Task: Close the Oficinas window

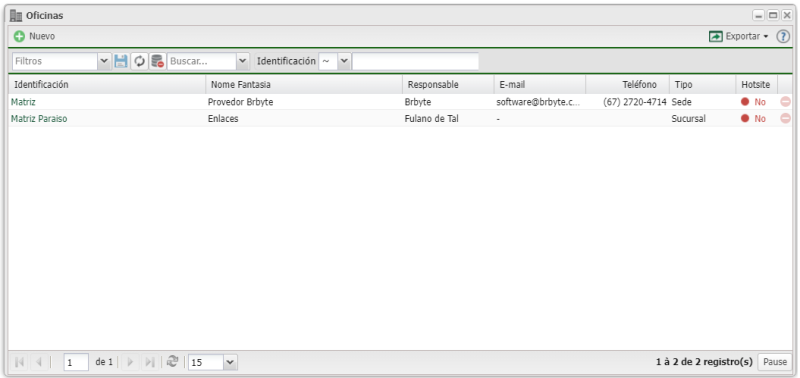Action: [787, 16]
